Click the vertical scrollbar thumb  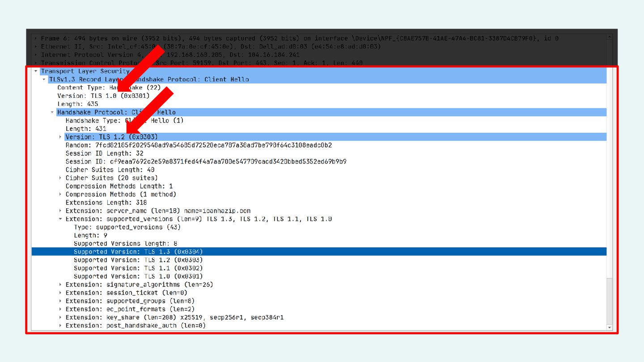(610, 300)
